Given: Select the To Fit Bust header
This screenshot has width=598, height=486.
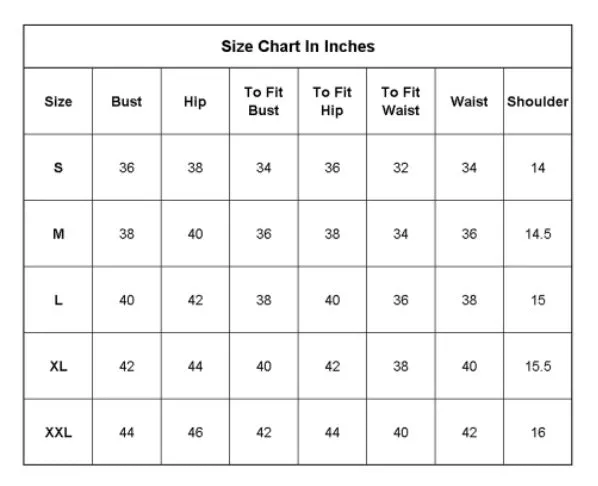Looking at the screenshot, I should [264, 101].
